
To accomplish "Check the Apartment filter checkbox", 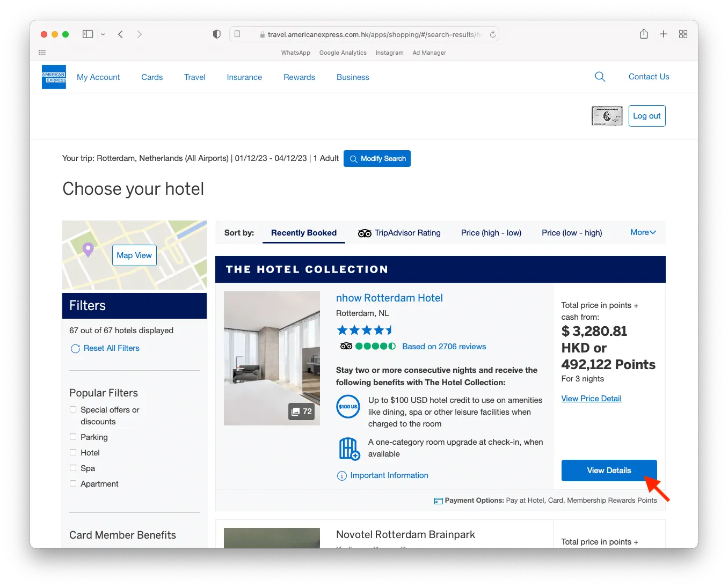I will tap(73, 483).
